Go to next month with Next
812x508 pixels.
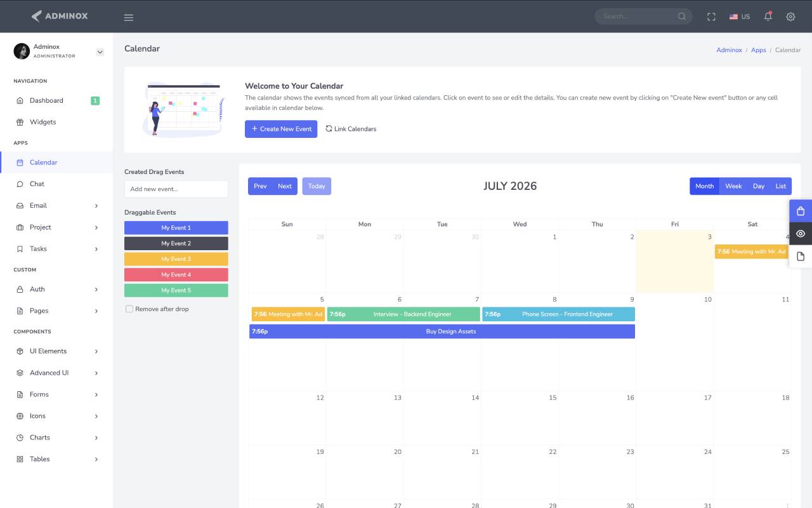click(285, 186)
